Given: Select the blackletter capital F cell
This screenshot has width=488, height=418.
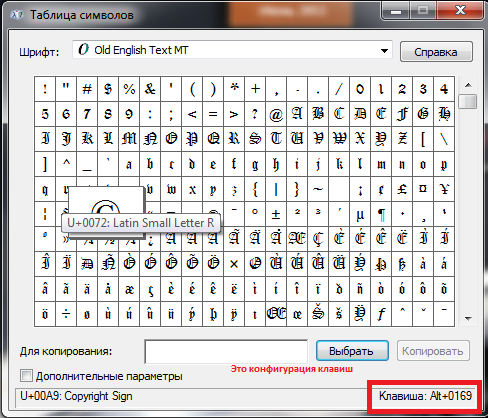Looking at the screenshot, I should [402, 114].
